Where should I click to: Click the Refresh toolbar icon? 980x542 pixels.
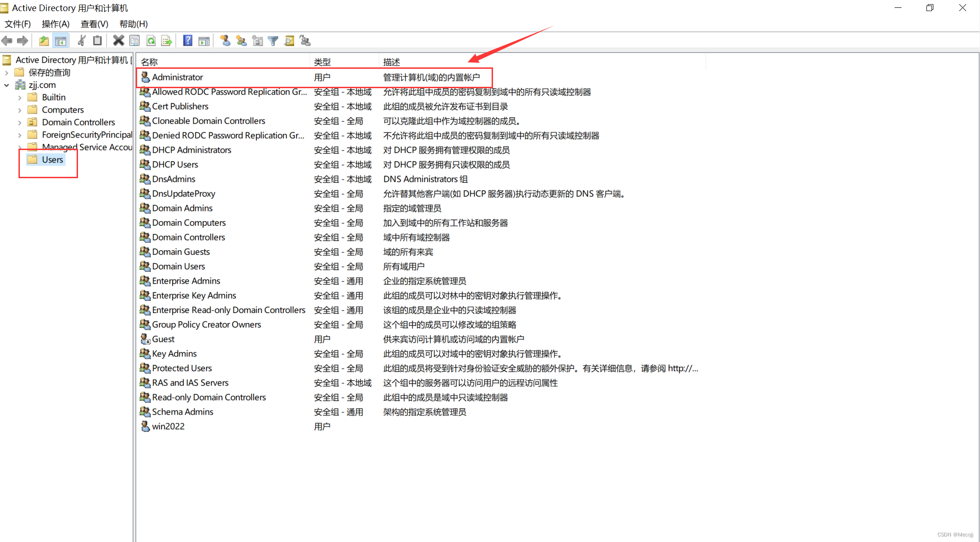[151, 41]
